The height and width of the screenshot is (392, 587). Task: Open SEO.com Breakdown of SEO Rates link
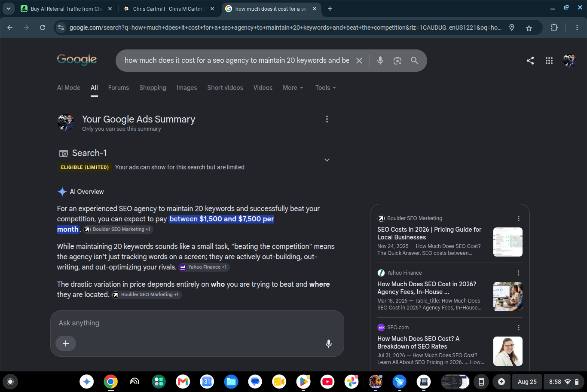(418, 343)
